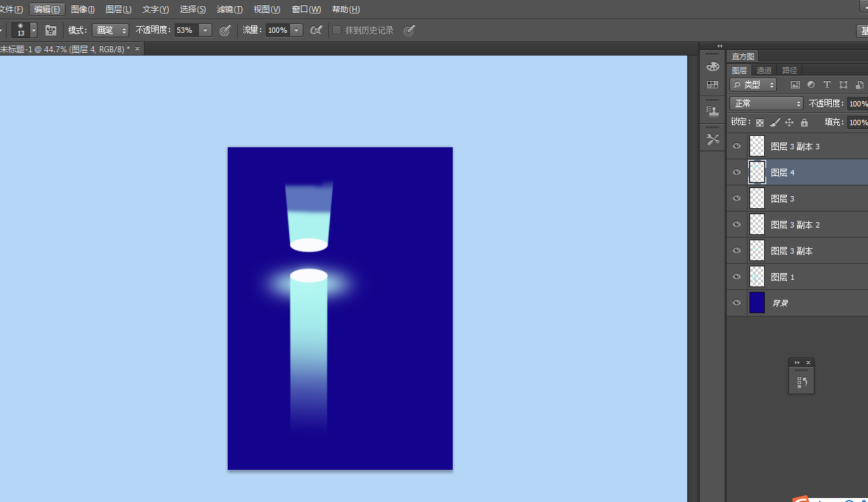
Task: Hide layer 图层 3 副本 3
Action: tap(737, 146)
